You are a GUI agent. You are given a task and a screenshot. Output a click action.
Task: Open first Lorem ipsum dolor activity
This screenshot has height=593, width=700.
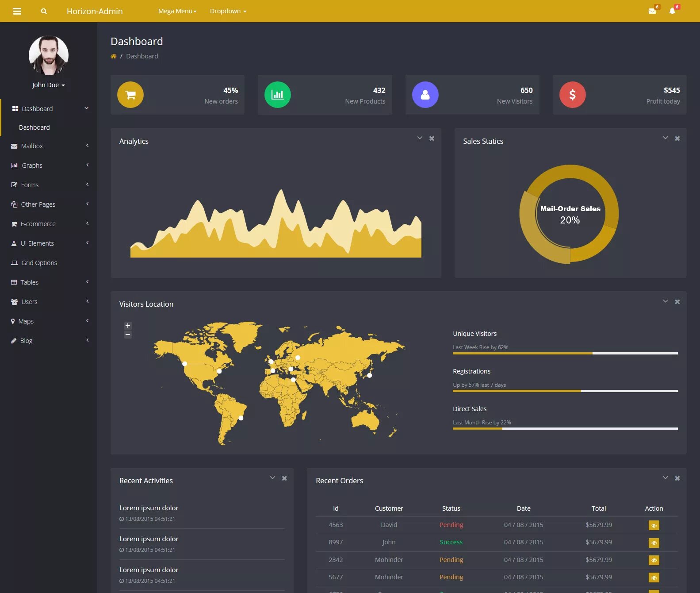point(149,508)
